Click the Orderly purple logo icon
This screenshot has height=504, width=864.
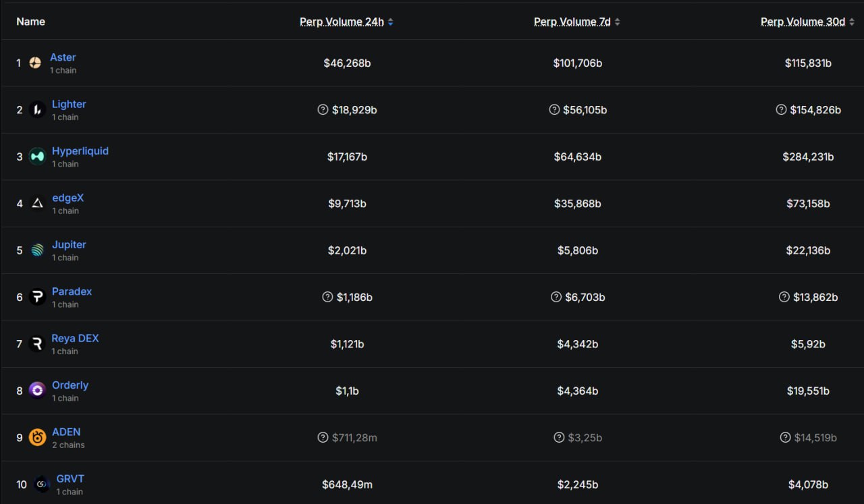[x=37, y=391]
